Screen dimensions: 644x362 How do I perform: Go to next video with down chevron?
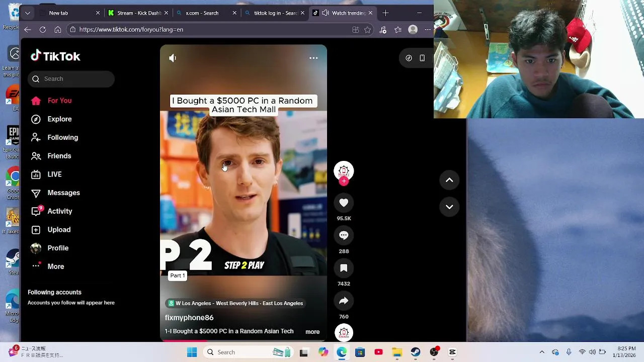449,207
